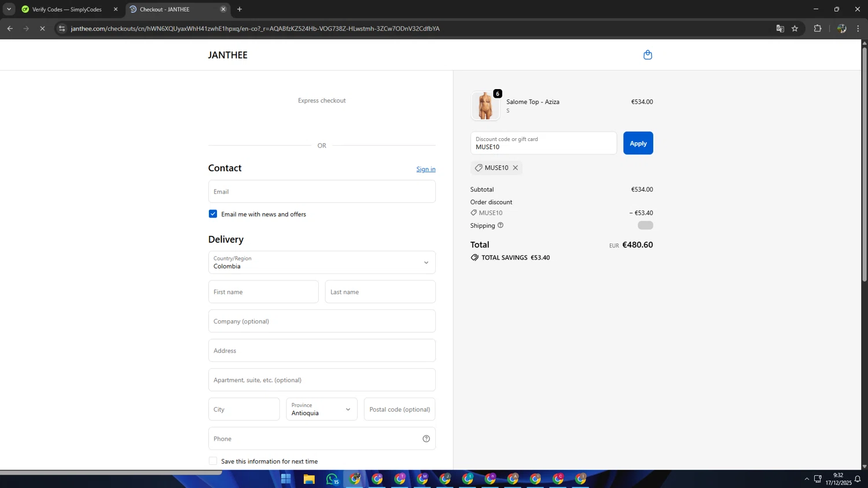Click the Express checkout label
This screenshot has width=868, height=488.
322,101
